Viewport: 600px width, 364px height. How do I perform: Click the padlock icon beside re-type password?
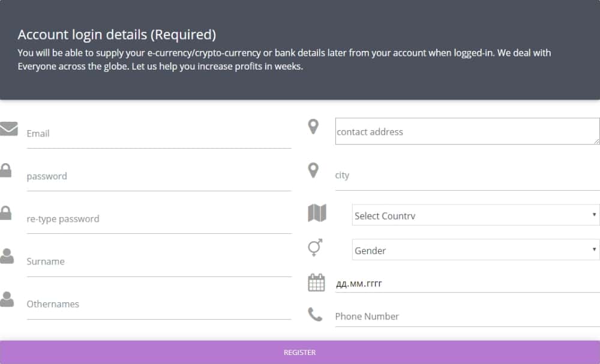tap(6, 213)
